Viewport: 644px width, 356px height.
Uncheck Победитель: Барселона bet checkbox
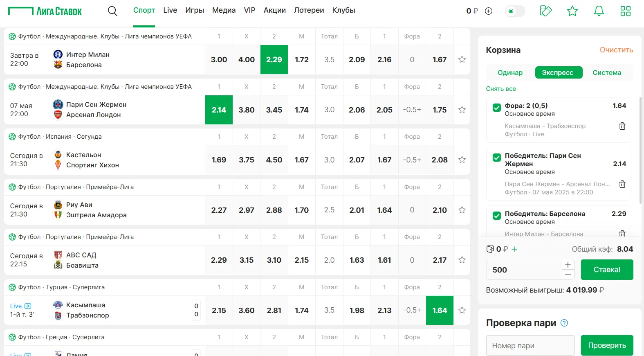tap(497, 216)
